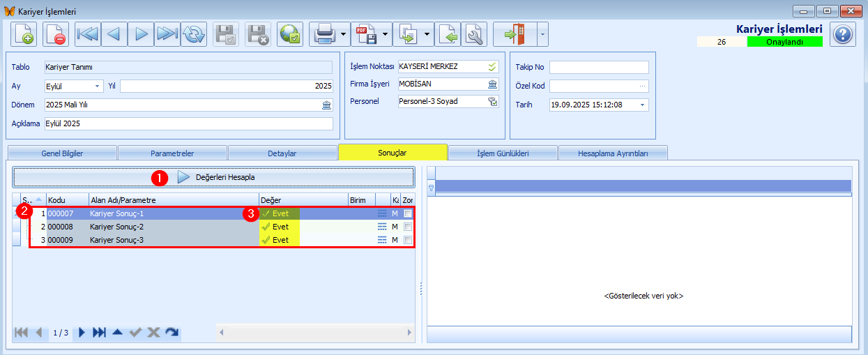
Task: Click the ellipsis button in Özel Kod field
Action: click(643, 86)
